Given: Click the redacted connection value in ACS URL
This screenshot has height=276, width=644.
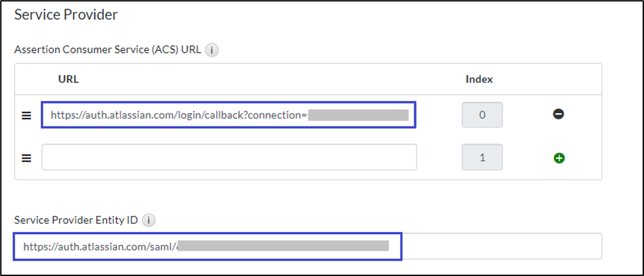Looking at the screenshot, I should coord(359,115).
